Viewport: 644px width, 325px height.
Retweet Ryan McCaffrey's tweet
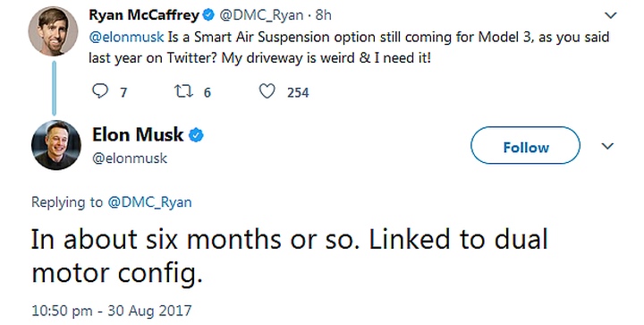pos(183,91)
